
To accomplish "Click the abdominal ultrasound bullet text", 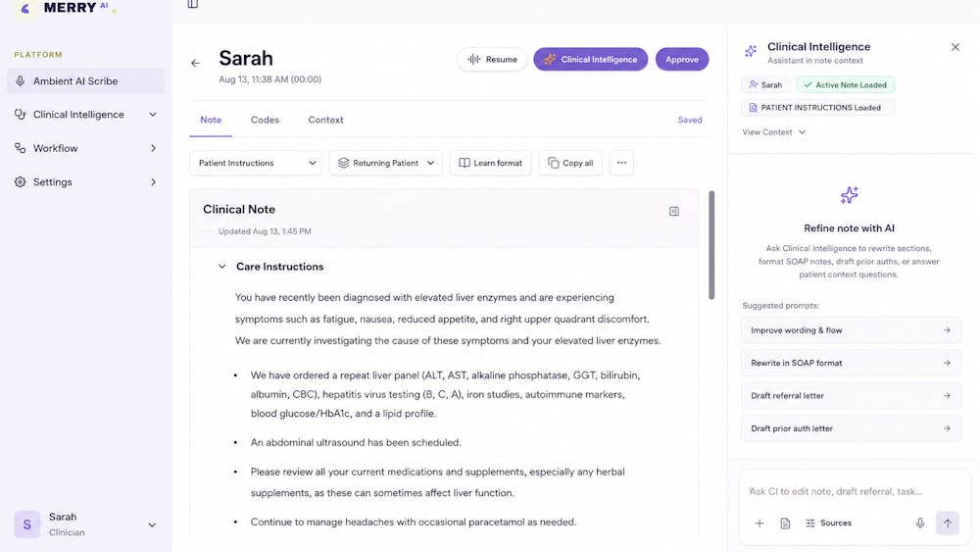I will (356, 442).
